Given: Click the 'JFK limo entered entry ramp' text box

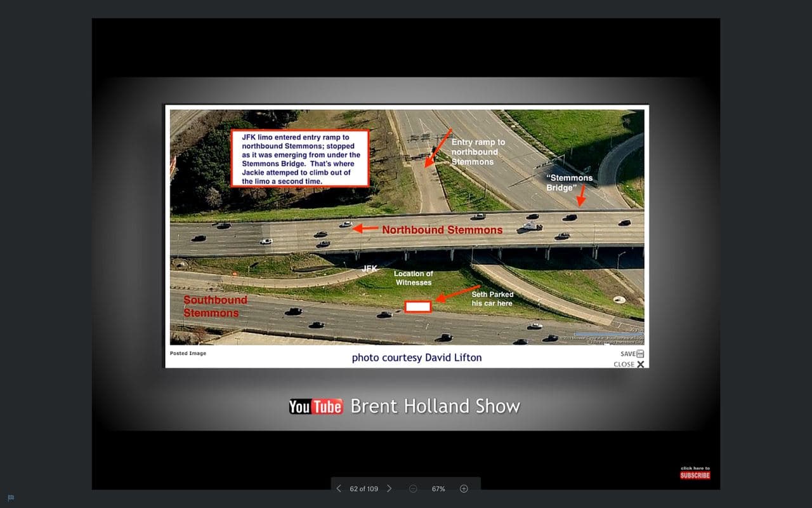Looking at the screenshot, I should tap(300, 159).
